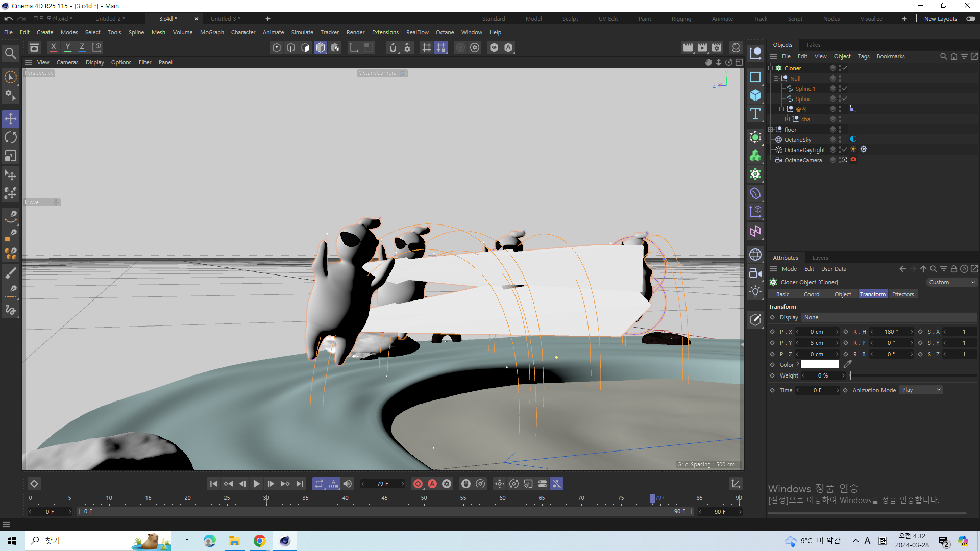Open the Render to Picture Viewer icon
The width and height of the screenshot is (980, 551).
tap(702, 47)
